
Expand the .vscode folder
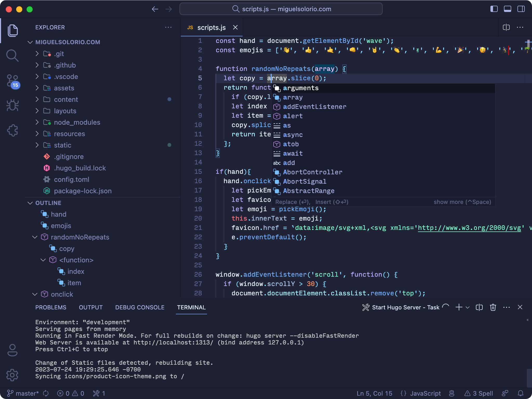click(37, 77)
